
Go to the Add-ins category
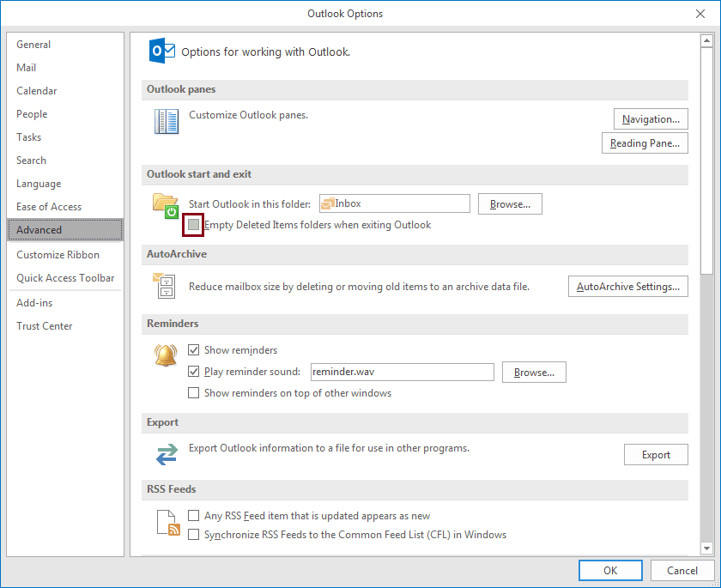[65, 302]
